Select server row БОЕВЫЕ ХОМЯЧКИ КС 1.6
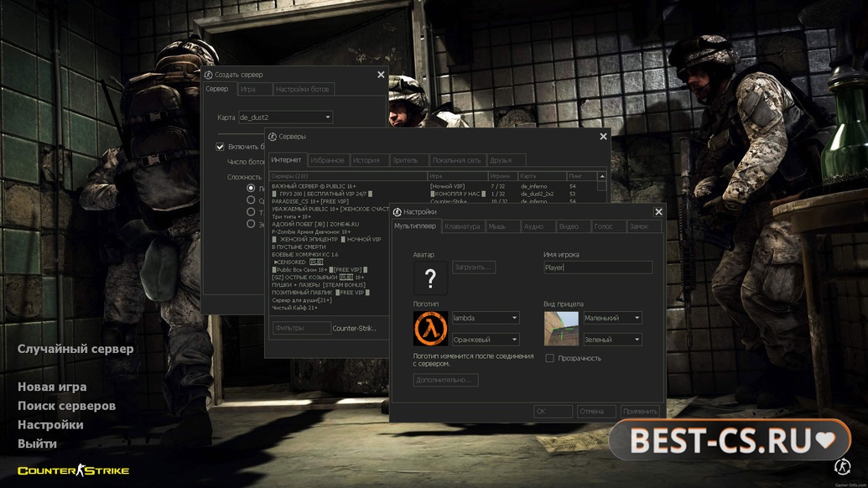 [x=329, y=255]
